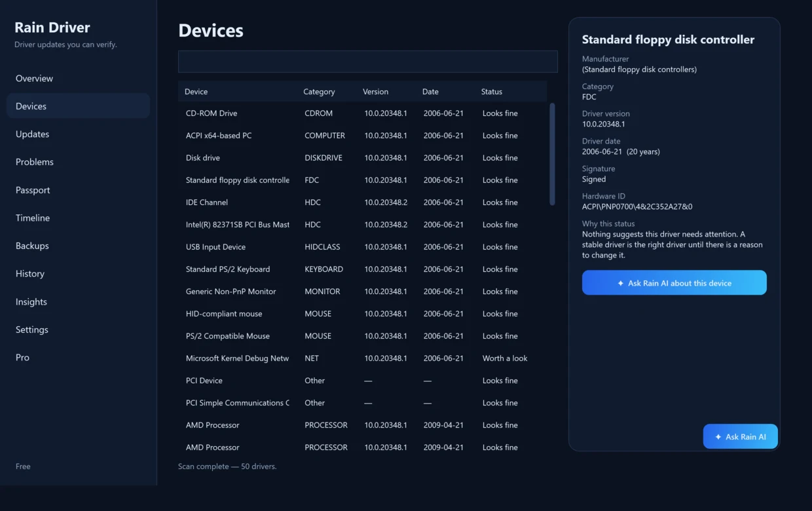Switch to the Timeline view

click(x=78, y=218)
